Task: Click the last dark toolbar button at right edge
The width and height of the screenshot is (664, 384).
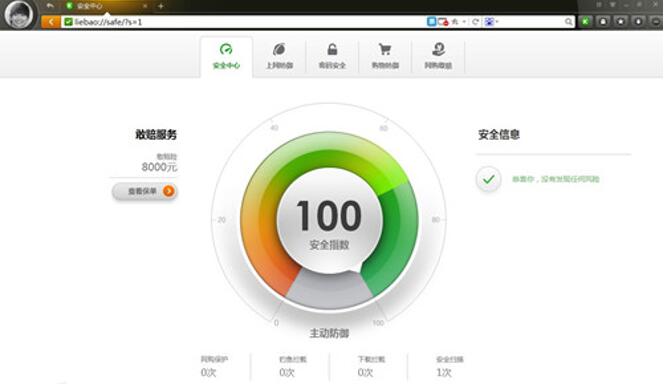Action: (656, 21)
